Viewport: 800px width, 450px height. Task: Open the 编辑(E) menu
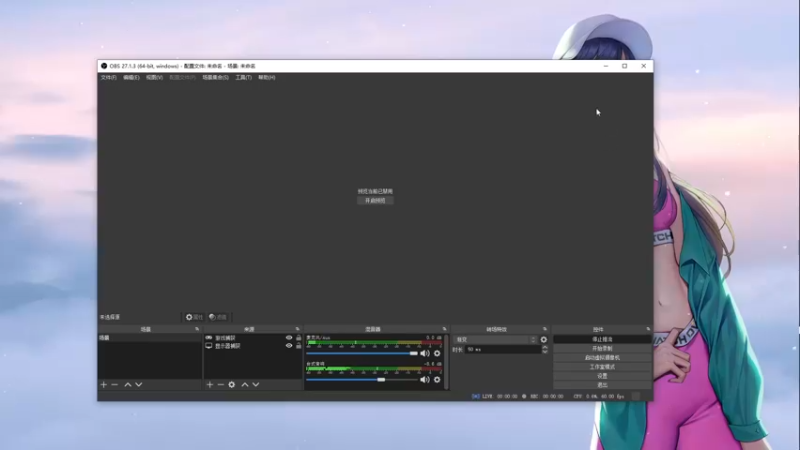tap(131, 78)
